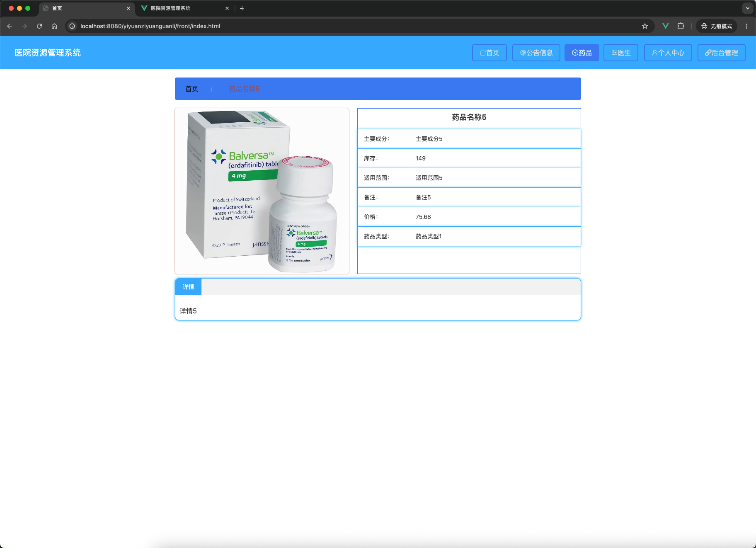Click the 备注5 value
The height and width of the screenshot is (548, 756).
click(423, 197)
